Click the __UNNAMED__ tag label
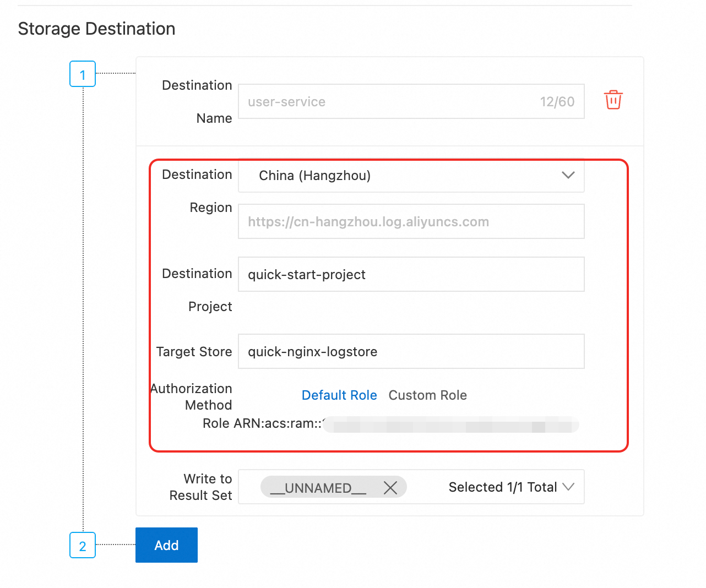 pyautogui.click(x=318, y=488)
